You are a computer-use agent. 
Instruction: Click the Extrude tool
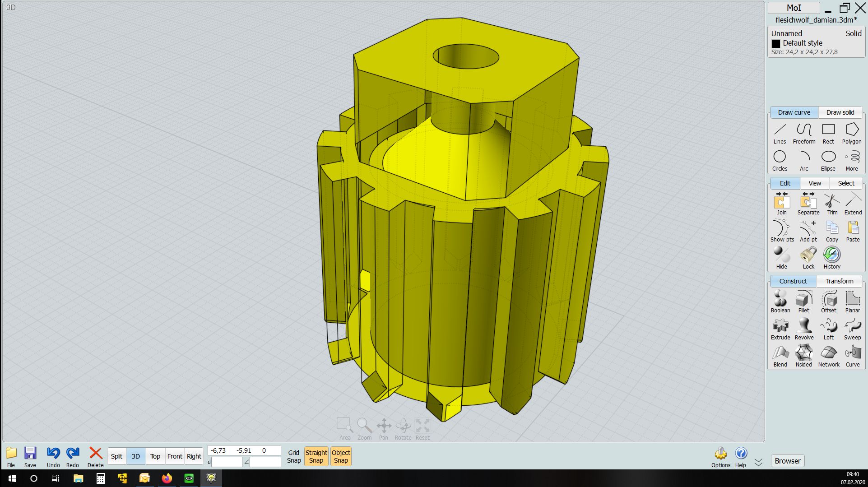pos(780,329)
